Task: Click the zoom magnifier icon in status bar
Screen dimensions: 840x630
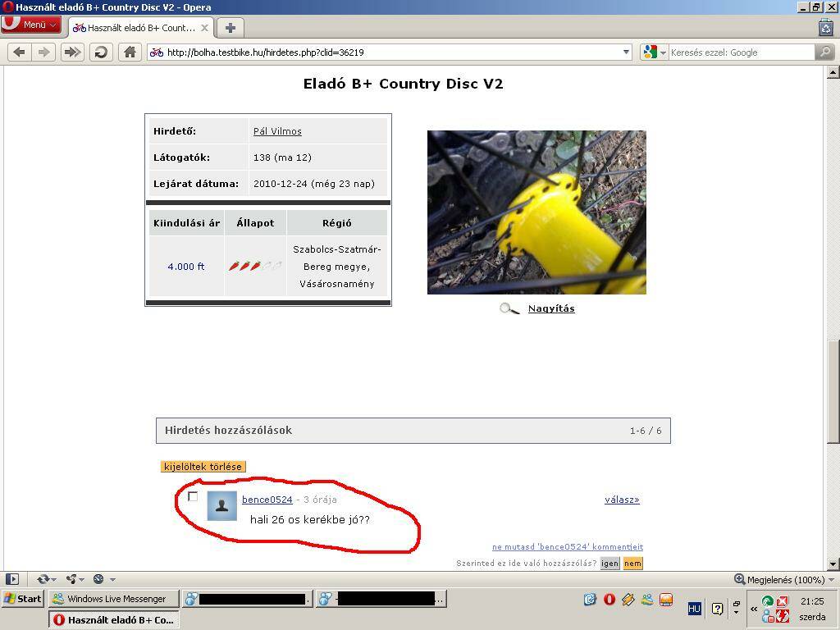Action: pyautogui.click(x=739, y=579)
